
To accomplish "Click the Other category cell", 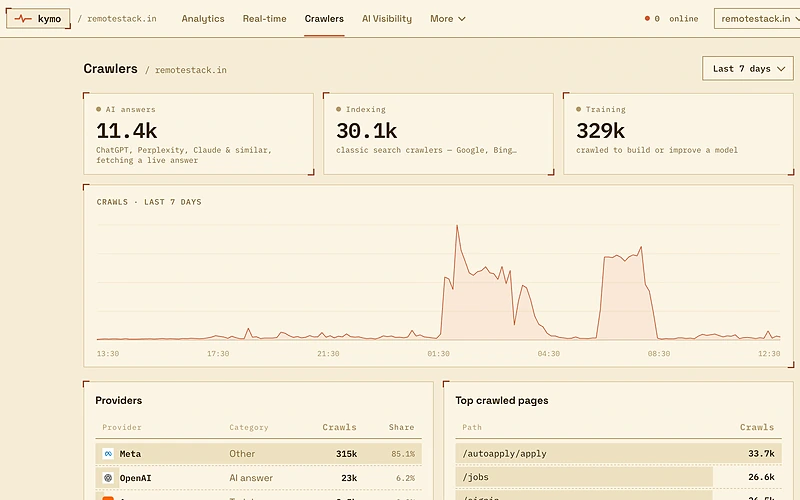I will (242, 454).
